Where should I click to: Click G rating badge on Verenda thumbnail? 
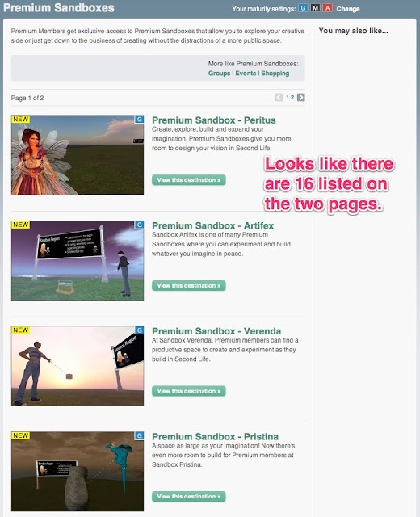click(x=140, y=330)
